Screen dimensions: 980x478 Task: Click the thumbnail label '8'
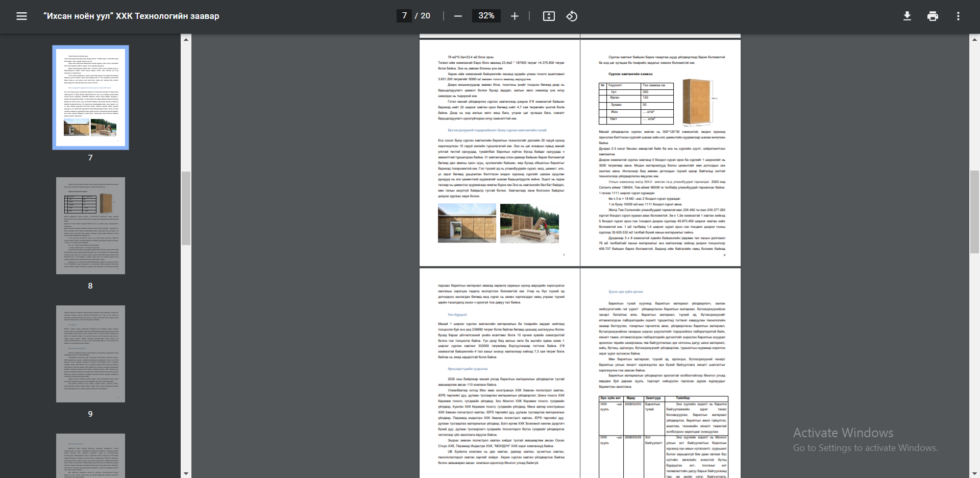click(90, 286)
